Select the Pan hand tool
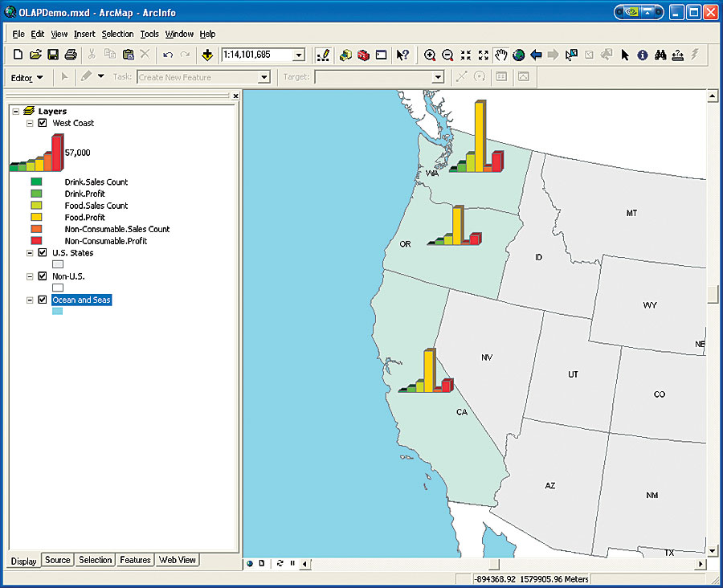723x588 pixels. pyautogui.click(x=500, y=55)
